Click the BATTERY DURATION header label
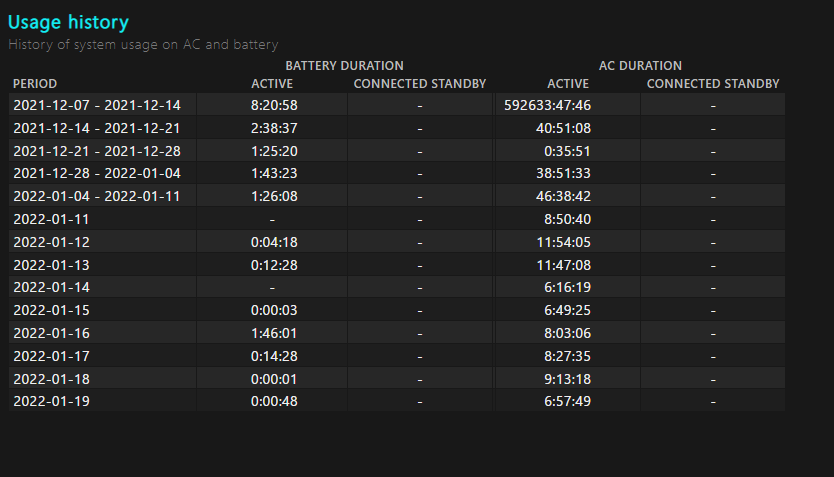 click(x=344, y=66)
